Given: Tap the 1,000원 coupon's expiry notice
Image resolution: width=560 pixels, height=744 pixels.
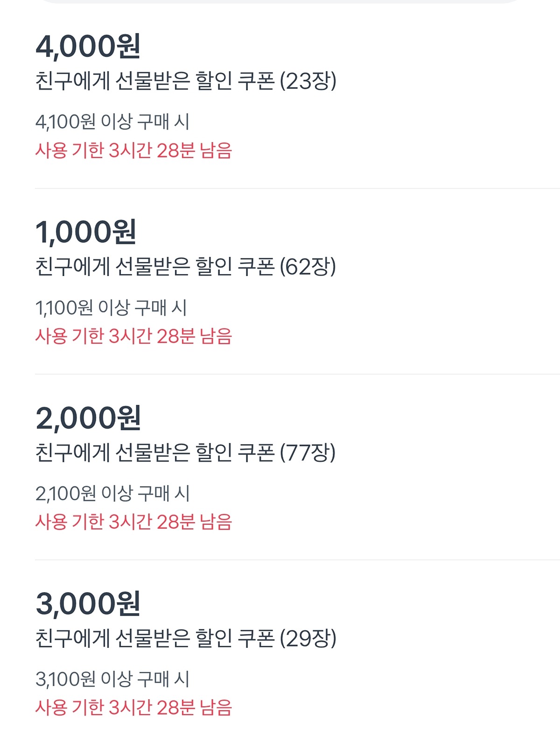Looking at the screenshot, I should click(x=133, y=336).
